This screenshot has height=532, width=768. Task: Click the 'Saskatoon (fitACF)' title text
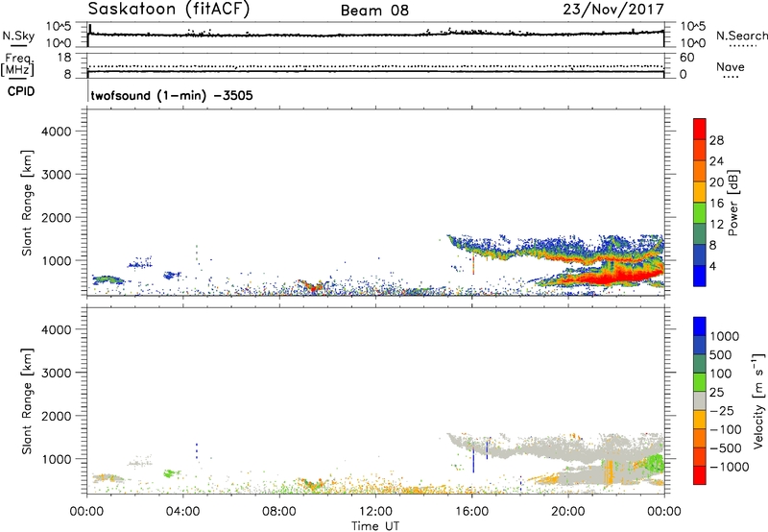(169, 10)
